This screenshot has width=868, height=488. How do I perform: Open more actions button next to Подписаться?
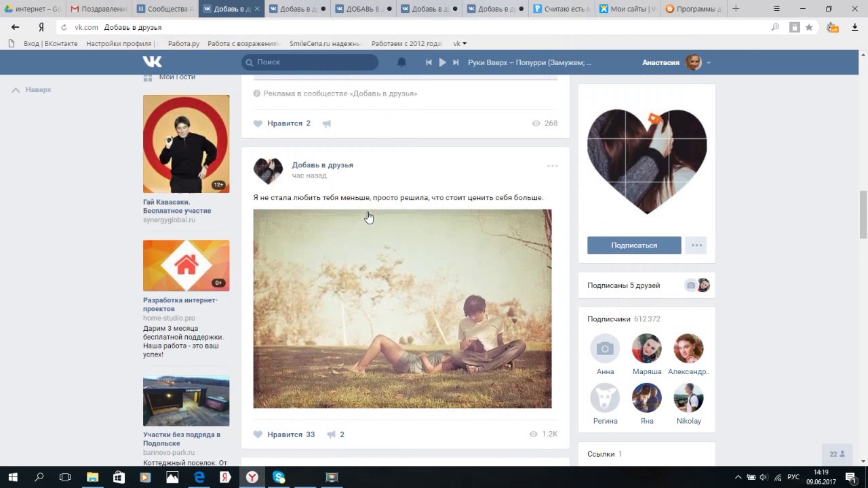click(x=696, y=245)
